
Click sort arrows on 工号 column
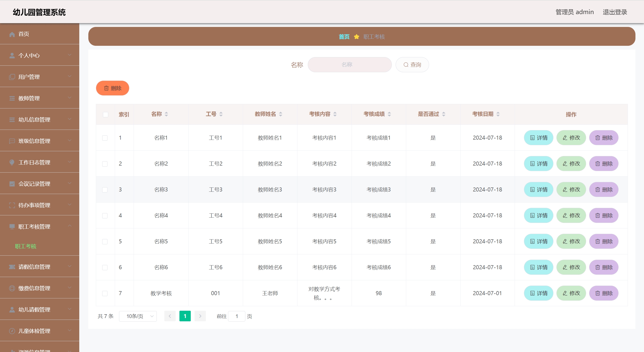coord(221,114)
